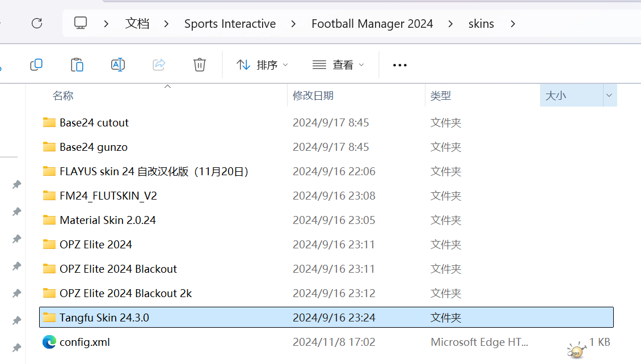Expand the chevron after Sports Interactive
The image size is (641, 364).
[x=293, y=24]
